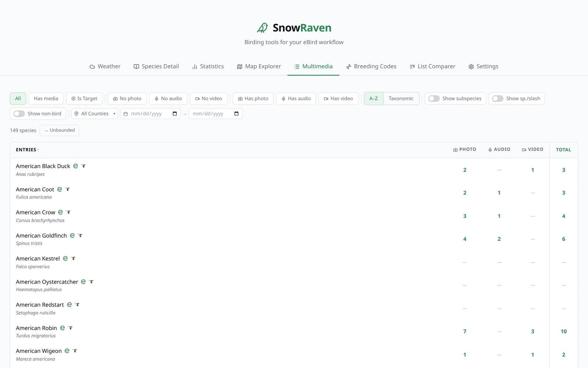This screenshot has height=368, width=588.
Task: Open the List Comparer tab
Action: pyautogui.click(x=433, y=67)
